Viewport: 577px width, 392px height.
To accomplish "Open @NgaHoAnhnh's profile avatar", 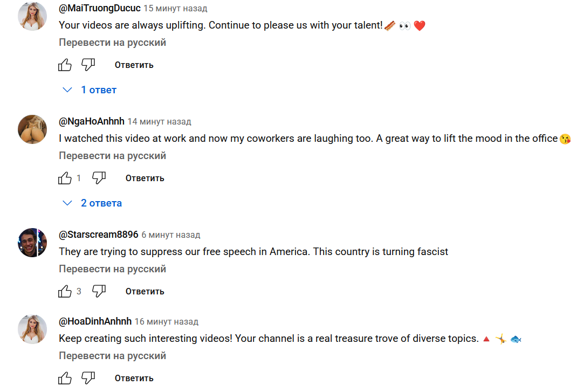I will pos(32,129).
